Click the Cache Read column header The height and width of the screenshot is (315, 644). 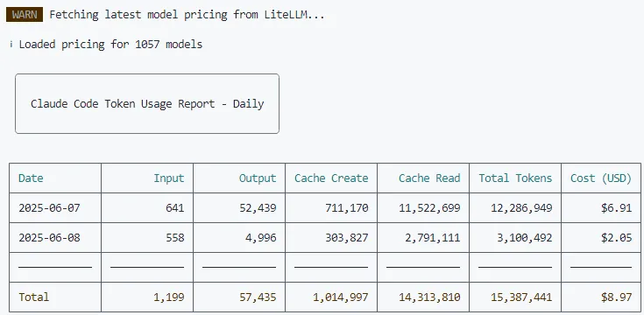[x=429, y=178]
